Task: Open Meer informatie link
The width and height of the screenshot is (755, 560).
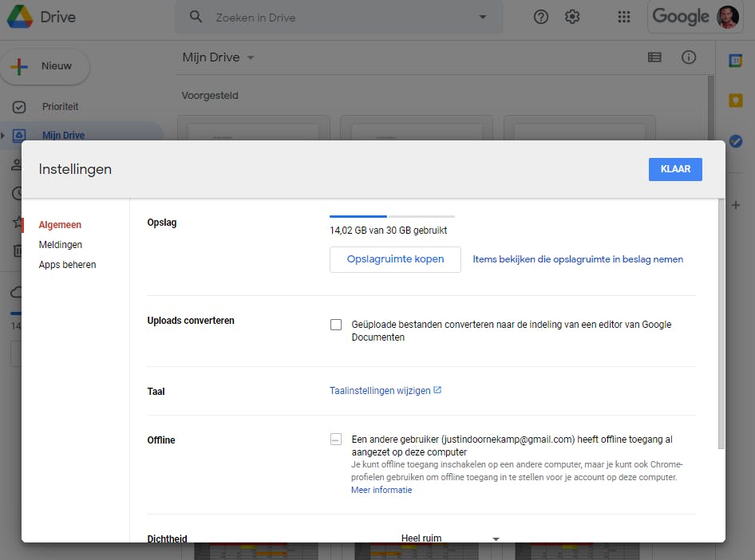Action: pyautogui.click(x=381, y=490)
